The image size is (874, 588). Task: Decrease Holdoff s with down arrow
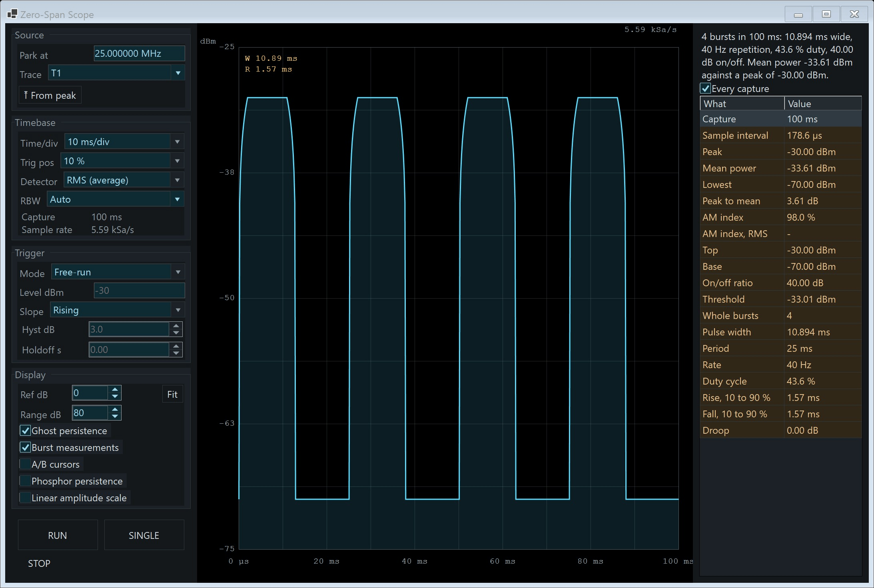[176, 353]
